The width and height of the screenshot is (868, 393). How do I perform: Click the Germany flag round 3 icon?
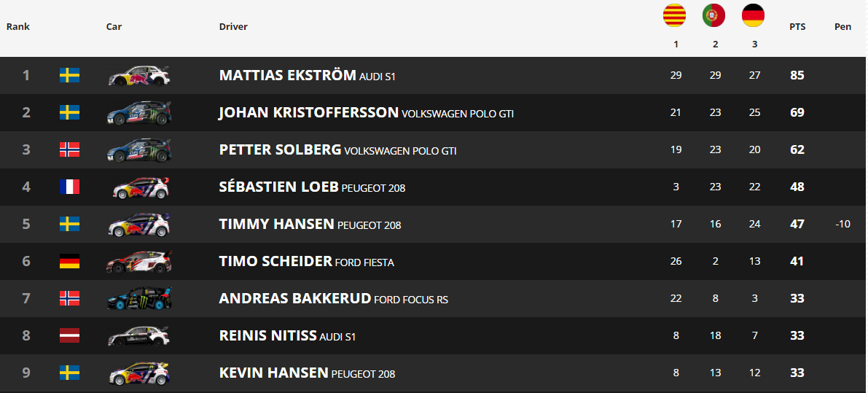(754, 15)
